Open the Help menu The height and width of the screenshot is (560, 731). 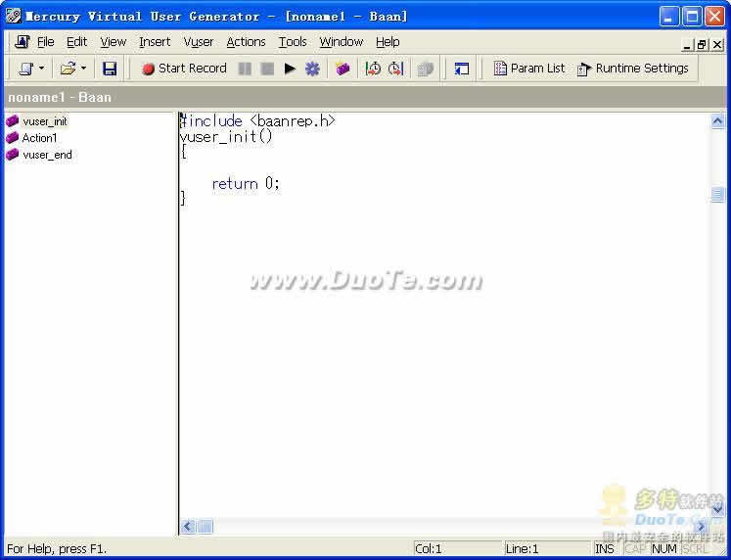(388, 42)
